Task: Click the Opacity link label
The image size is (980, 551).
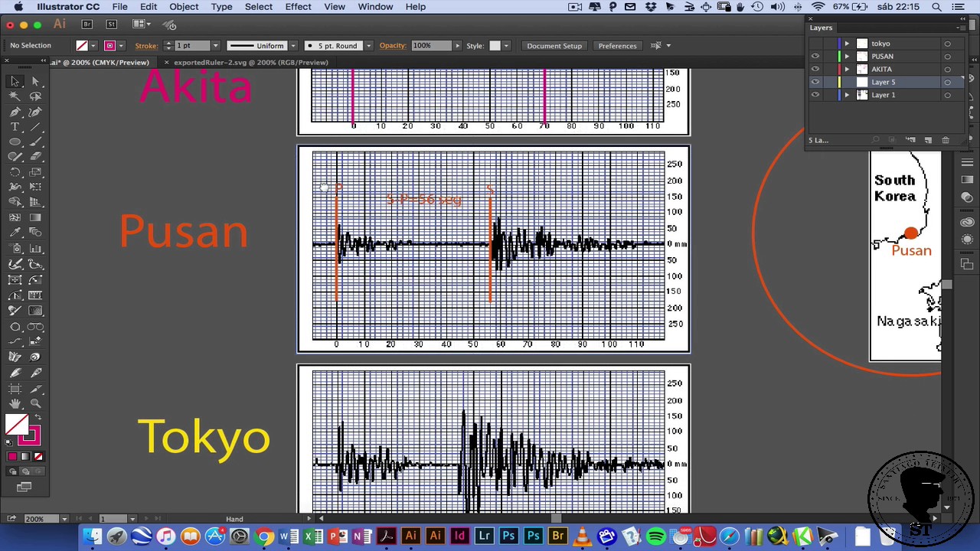Action: (x=393, y=45)
